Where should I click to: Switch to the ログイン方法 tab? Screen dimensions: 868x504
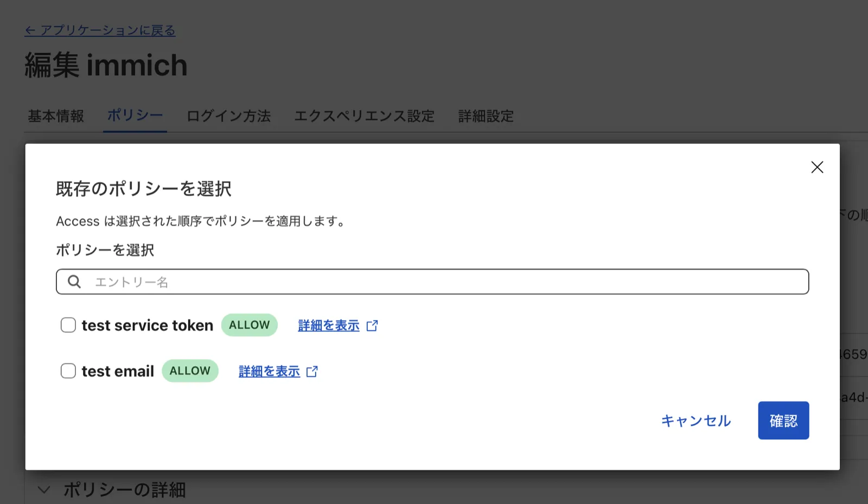(228, 116)
